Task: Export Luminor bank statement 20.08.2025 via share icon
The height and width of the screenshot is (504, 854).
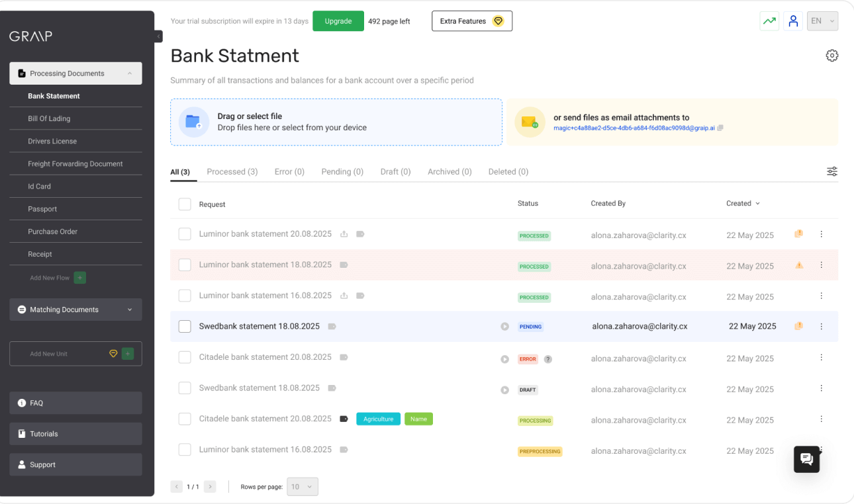Action: point(344,233)
